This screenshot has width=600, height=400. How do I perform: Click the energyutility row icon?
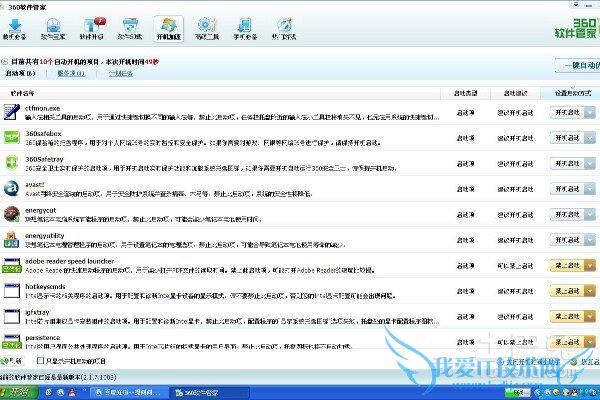[11, 240]
